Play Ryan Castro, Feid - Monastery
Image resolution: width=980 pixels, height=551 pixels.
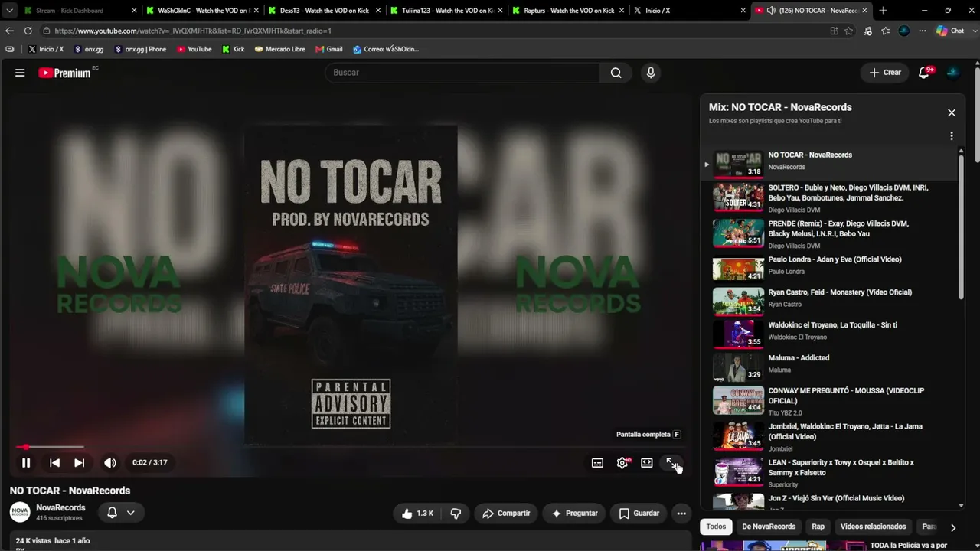tap(831, 302)
